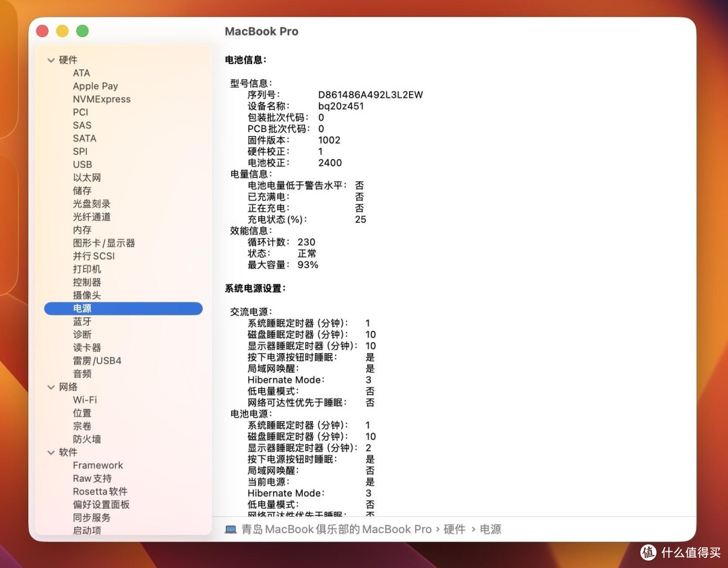Minimize window with yellow button
Image resolution: width=728 pixels, height=568 pixels.
point(62,31)
